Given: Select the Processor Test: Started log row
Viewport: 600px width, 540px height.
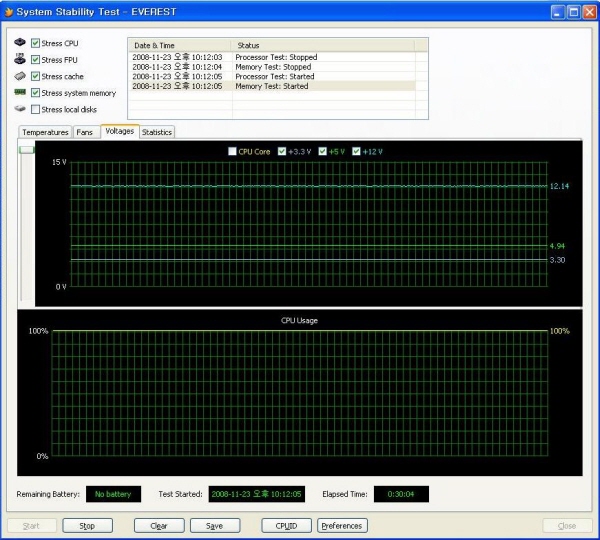Looking at the screenshot, I should click(272, 76).
